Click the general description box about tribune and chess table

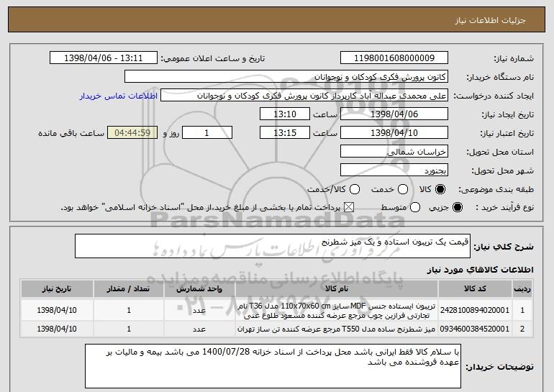273,246
